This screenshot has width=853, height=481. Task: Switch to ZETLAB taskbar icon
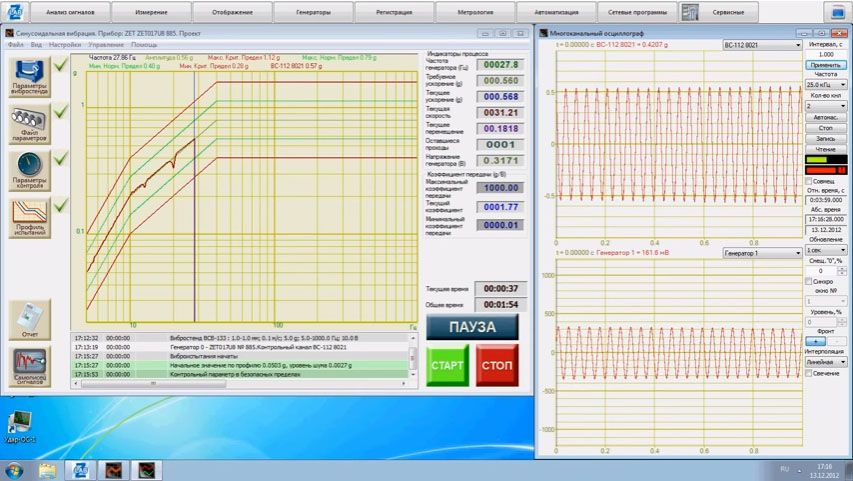pyautogui.click(x=81, y=470)
